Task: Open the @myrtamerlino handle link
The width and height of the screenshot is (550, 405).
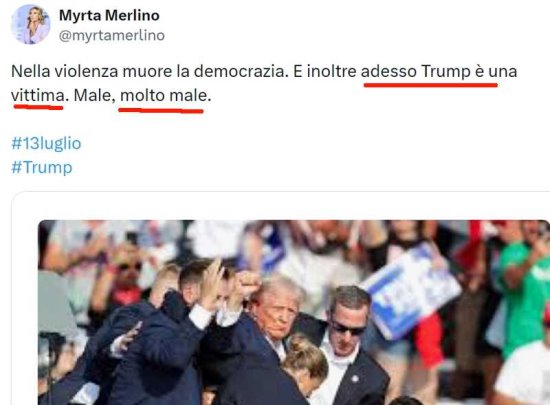Action: tap(112, 36)
